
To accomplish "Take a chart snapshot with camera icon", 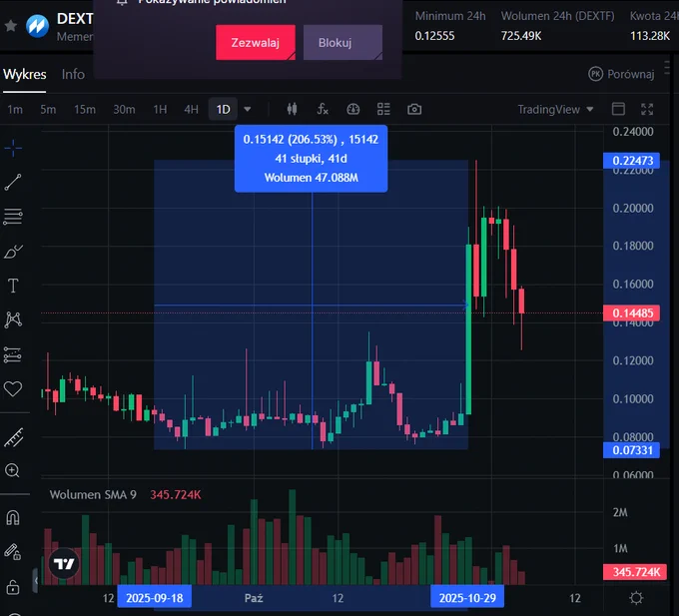I will 414,109.
